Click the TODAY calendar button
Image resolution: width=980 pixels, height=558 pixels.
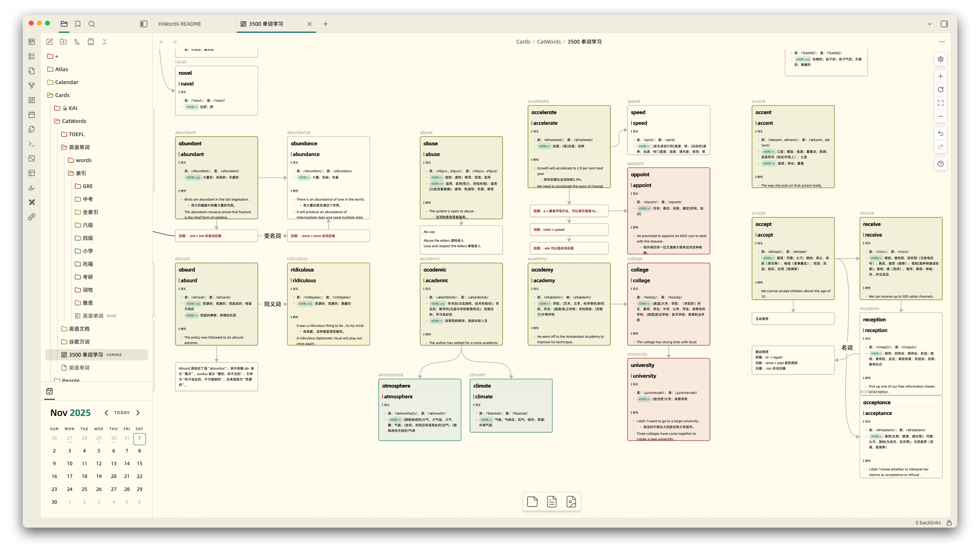coord(122,413)
